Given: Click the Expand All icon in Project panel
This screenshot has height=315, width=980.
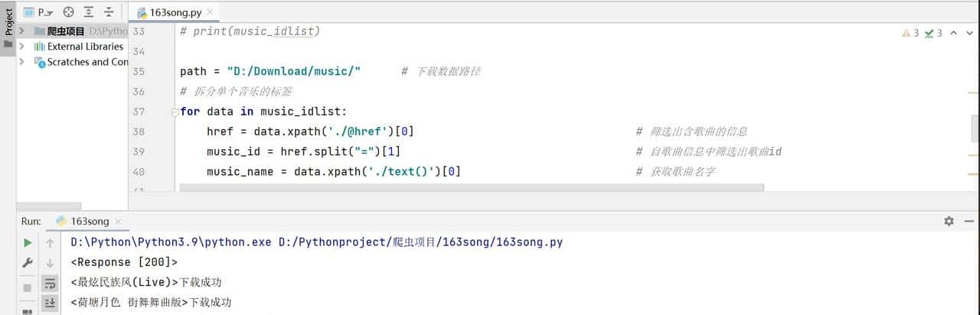Looking at the screenshot, I should pos(89,11).
